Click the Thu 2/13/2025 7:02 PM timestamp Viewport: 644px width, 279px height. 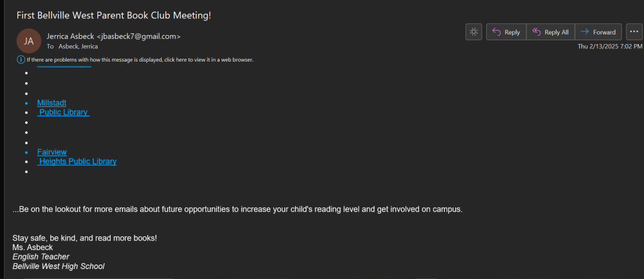coord(609,46)
